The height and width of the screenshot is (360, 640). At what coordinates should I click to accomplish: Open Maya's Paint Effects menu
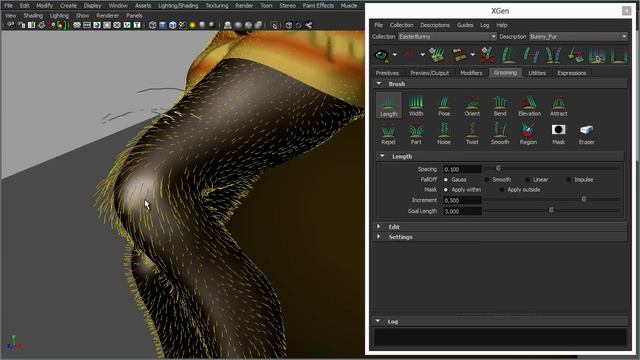318,6
